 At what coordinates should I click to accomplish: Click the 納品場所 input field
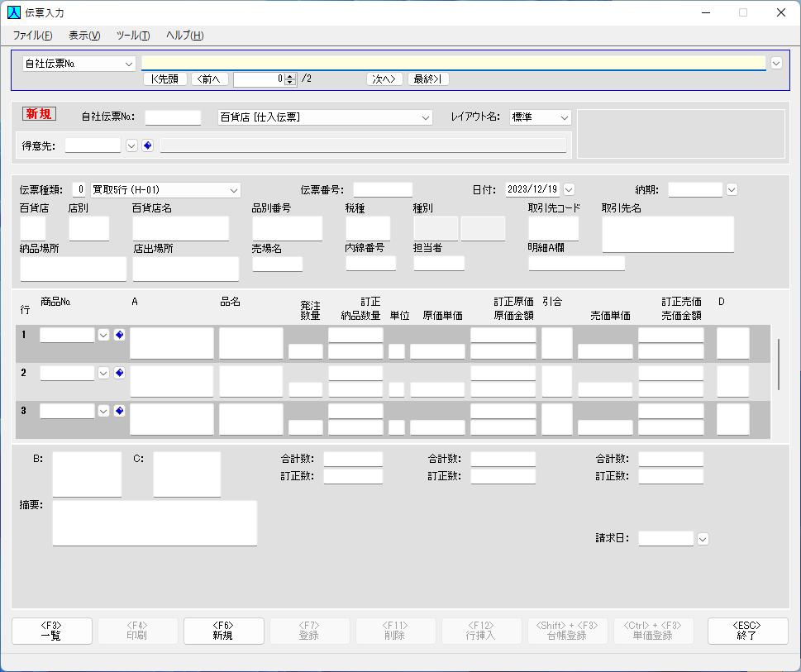73,269
